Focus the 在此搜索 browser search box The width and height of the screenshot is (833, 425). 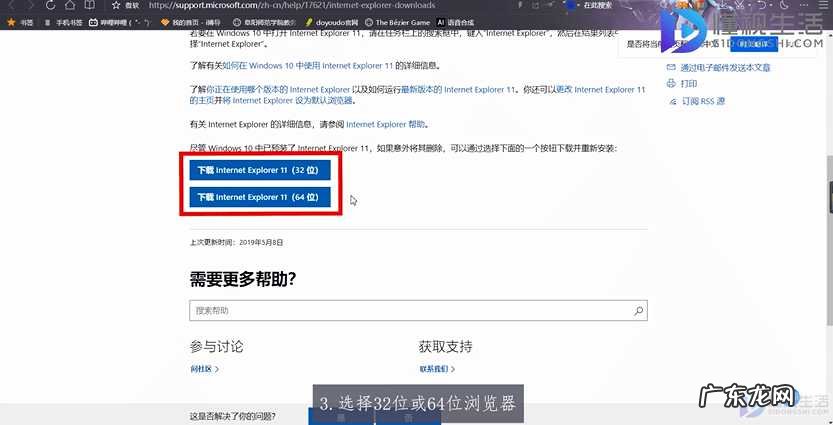click(598, 5)
